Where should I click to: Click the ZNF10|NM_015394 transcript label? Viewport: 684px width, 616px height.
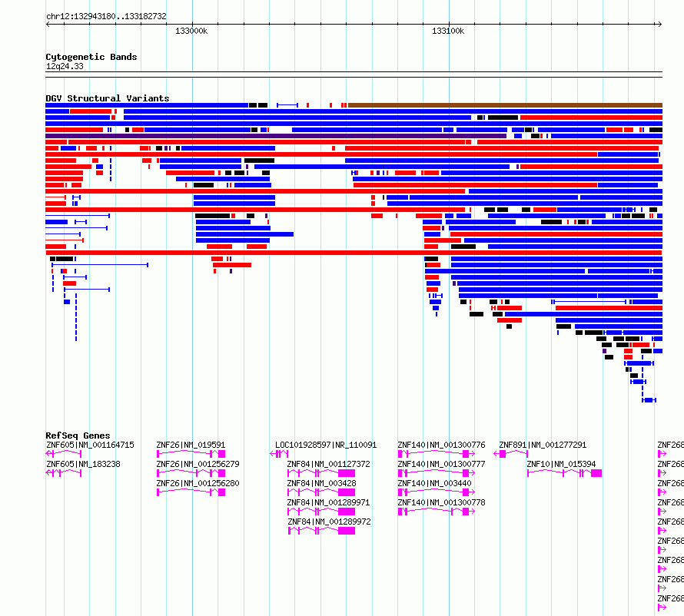point(561,464)
